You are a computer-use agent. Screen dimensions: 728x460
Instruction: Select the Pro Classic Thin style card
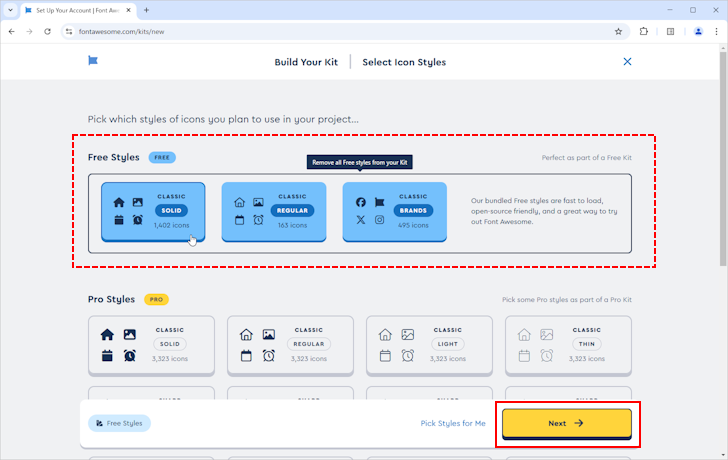567,343
